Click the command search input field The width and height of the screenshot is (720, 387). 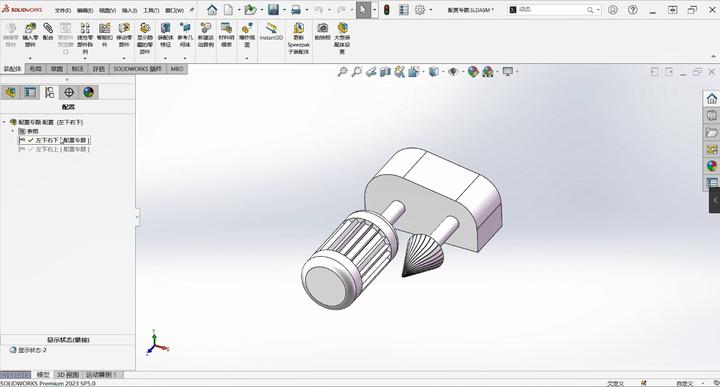click(x=551, y=10)
